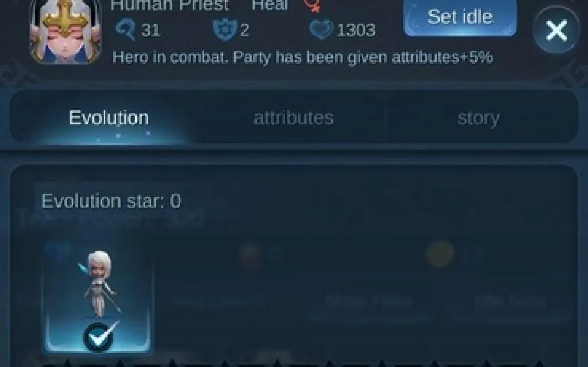Open the attributes tab
This screenshot has height=367, width=588.
[x=293, y=117]
